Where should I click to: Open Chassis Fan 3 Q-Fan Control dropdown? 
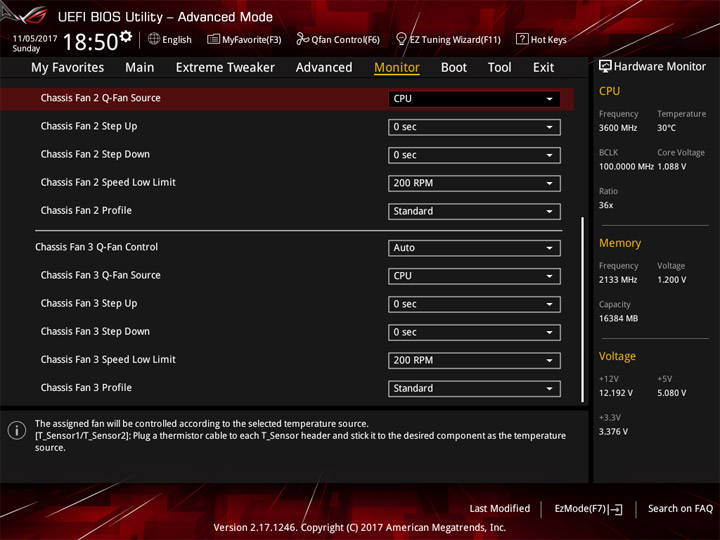(x=474, y=248)
